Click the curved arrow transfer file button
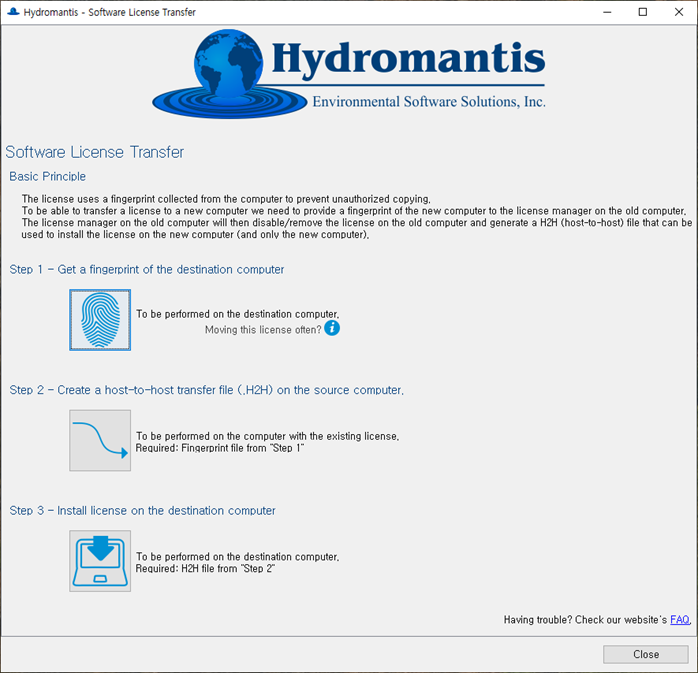Image resolution: width=698 pixels, height=673 pixels. click(100, 440)
